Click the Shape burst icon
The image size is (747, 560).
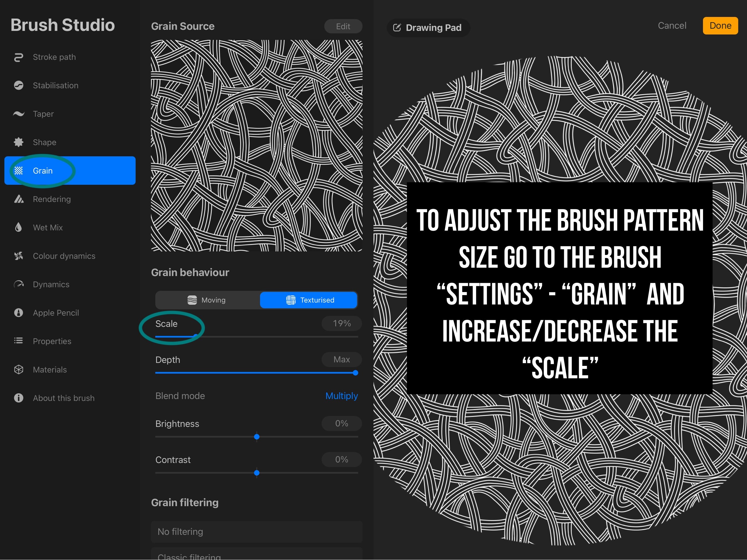coord(19,142)
